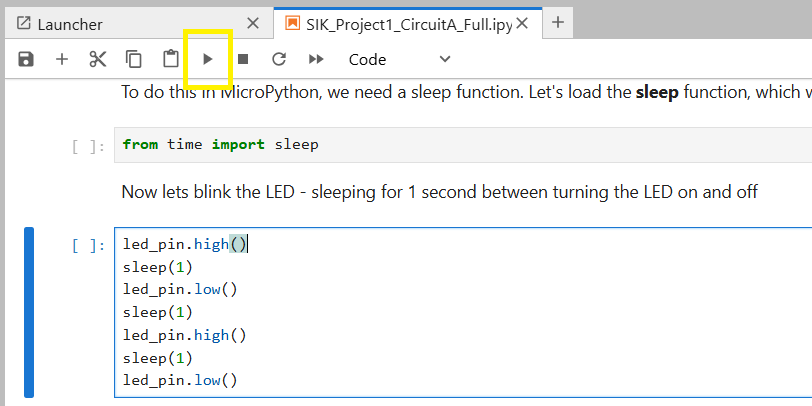812x406 pixels.
Task: Interrupt the kernel with the stop icon
Action: (x=243, y=60)
